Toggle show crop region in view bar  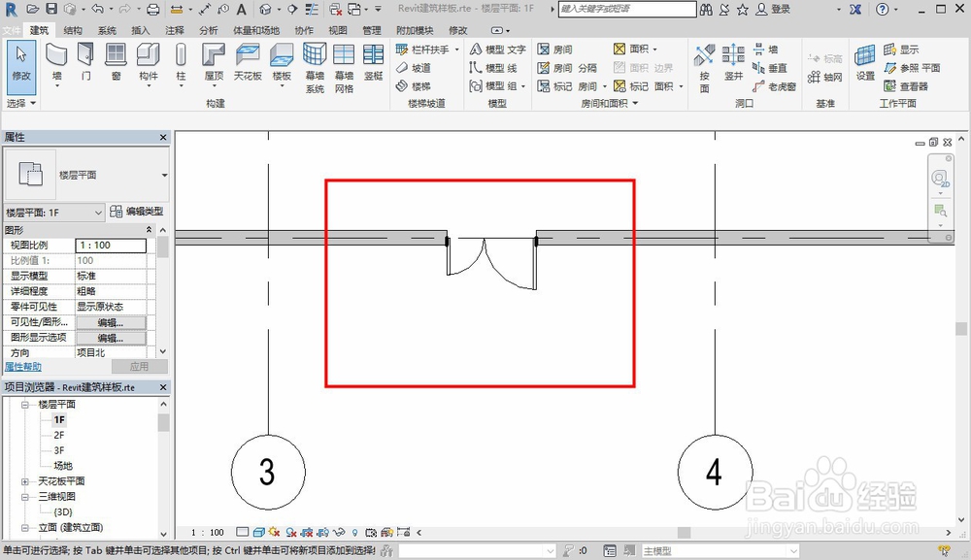[x=322, y=532]
